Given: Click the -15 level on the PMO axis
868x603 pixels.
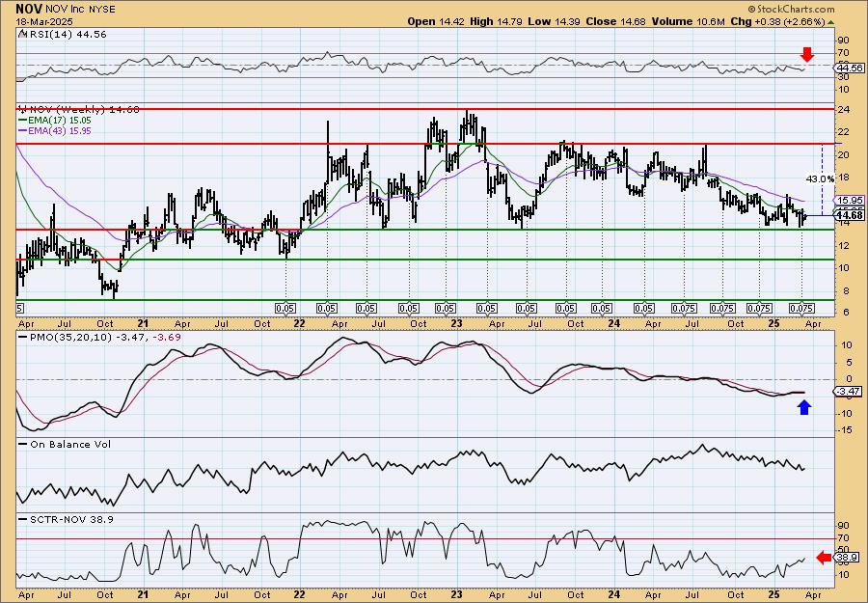Looking at the screenshot, I should [844, 430].
